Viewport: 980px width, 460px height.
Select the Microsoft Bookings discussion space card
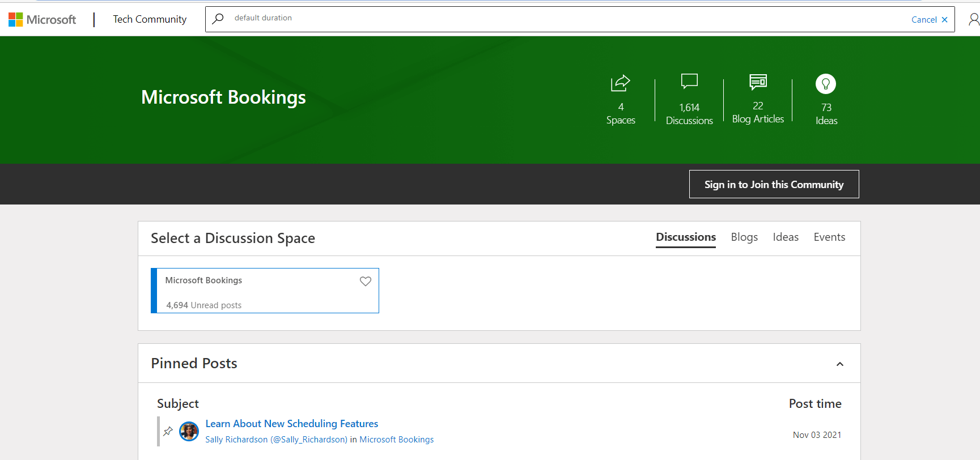[x=265, y=291]
